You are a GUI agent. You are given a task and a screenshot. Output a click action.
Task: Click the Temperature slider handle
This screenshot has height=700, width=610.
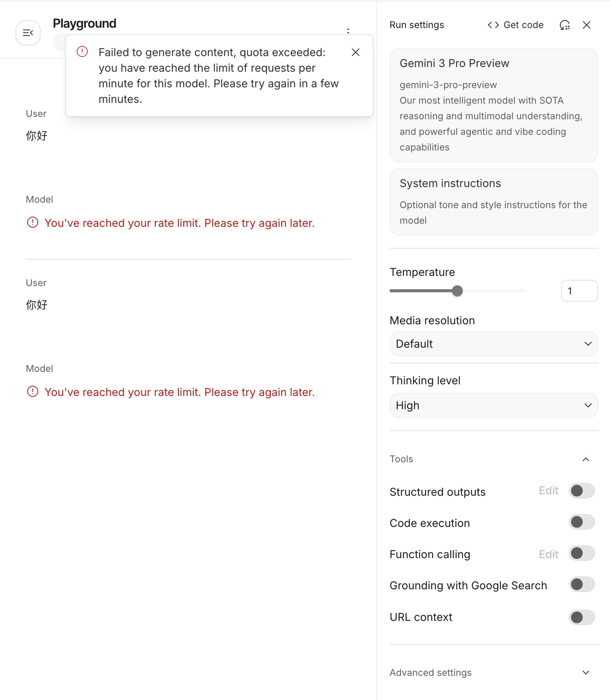457,291
